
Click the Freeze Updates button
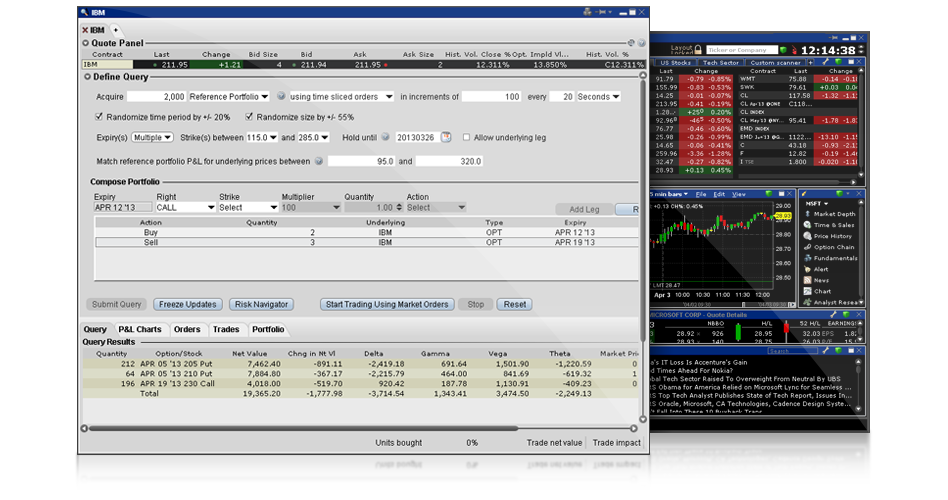pyautogui.click(x=187, y=304)
